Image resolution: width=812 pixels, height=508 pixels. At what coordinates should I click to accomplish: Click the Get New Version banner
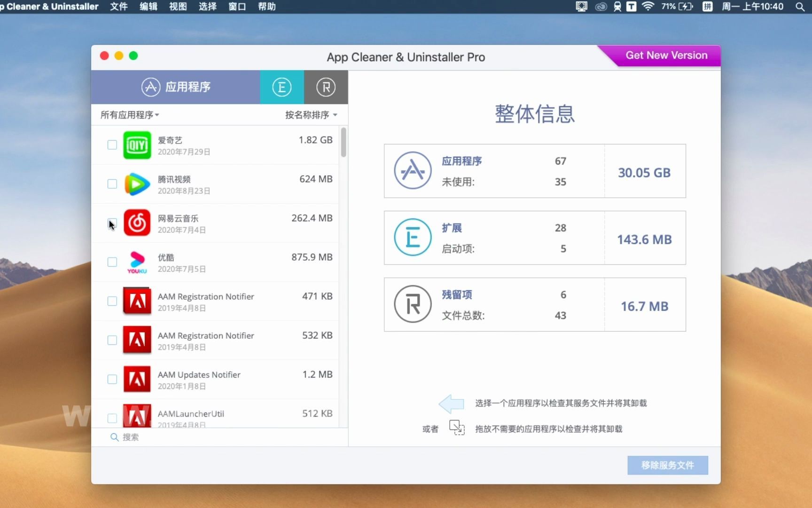coord(666,56)
